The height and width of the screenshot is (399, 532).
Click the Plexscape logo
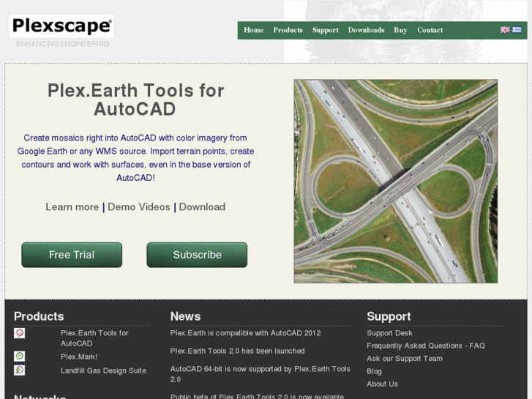pos(61,26)
